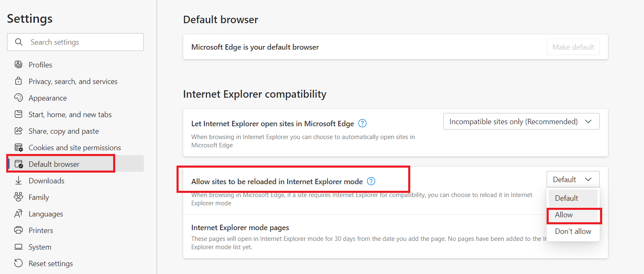
Task: Click the Profiles icon in sidebar
Action: pyautogui.click(x=18, y=65)
